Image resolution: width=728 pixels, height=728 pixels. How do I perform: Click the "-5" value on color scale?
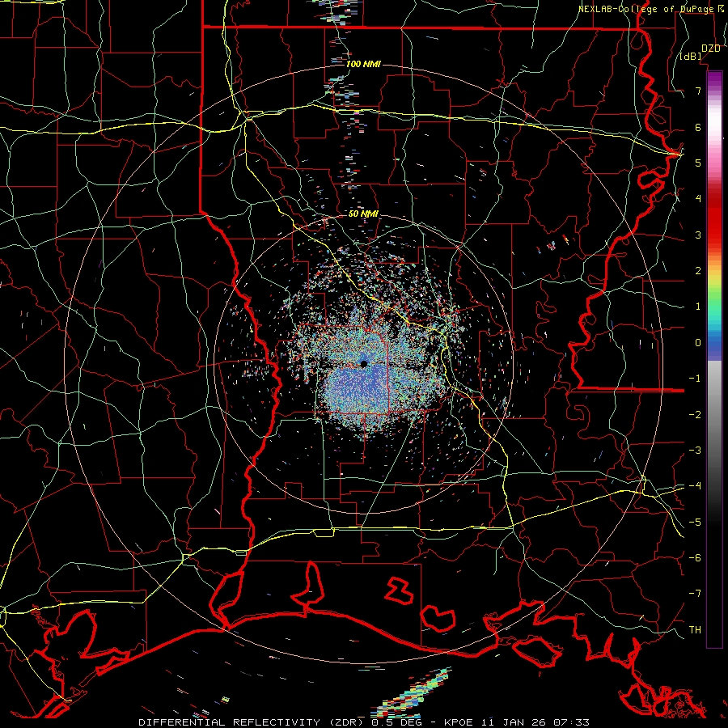[x=695, y=523]
